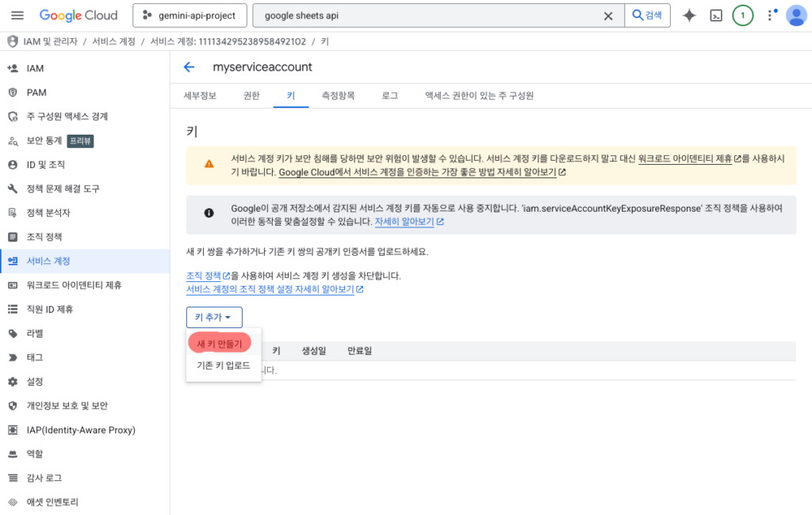This screenshot has width=812, height=515.
Task: Clear the search box with X icon
Action: [x=608, y=16]
